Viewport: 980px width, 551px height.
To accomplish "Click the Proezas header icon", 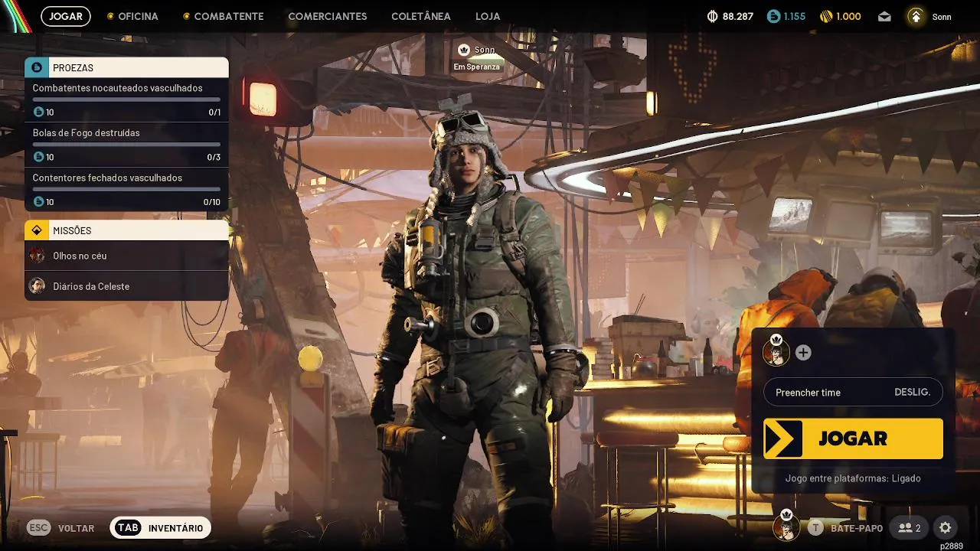I will [x=37, y=67].
